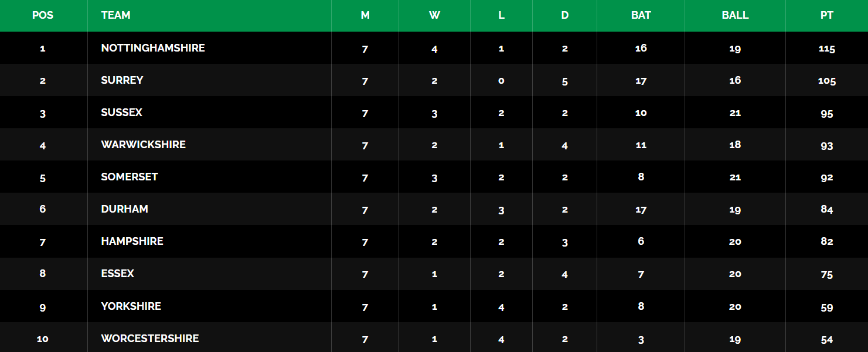Screen dimensions: 868x352
Task: Open the Hampshire team row
Action: [132, 241]
